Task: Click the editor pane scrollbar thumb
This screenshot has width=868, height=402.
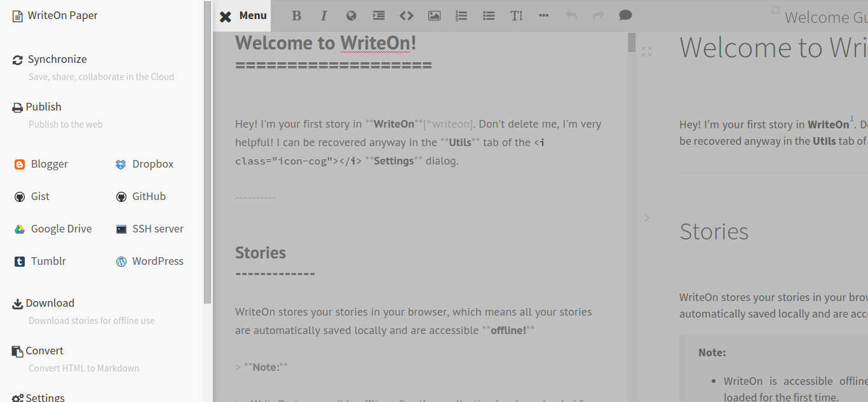Action: coord(632,42)
